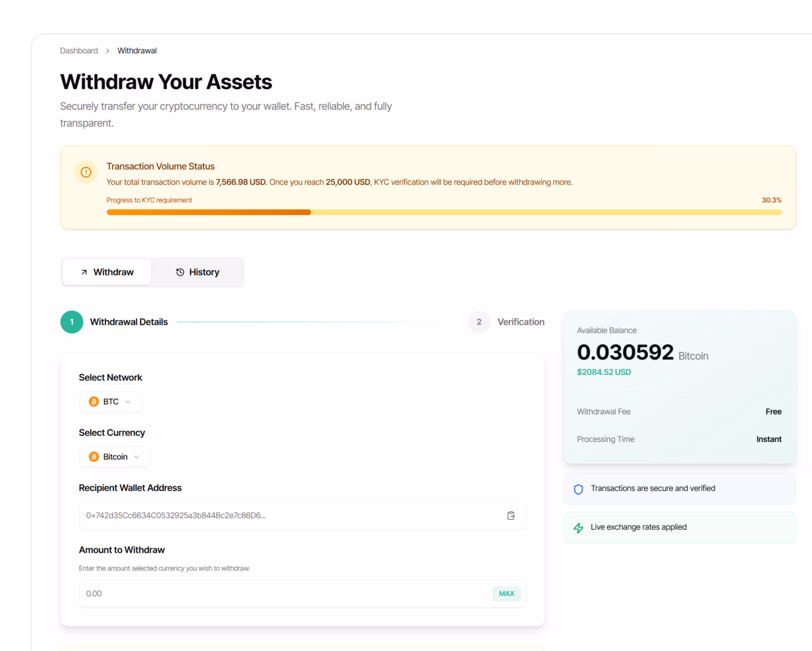Viewport: 812px width, 651px height.
Task: Switch to the History tab
Action: coord(197,272)
